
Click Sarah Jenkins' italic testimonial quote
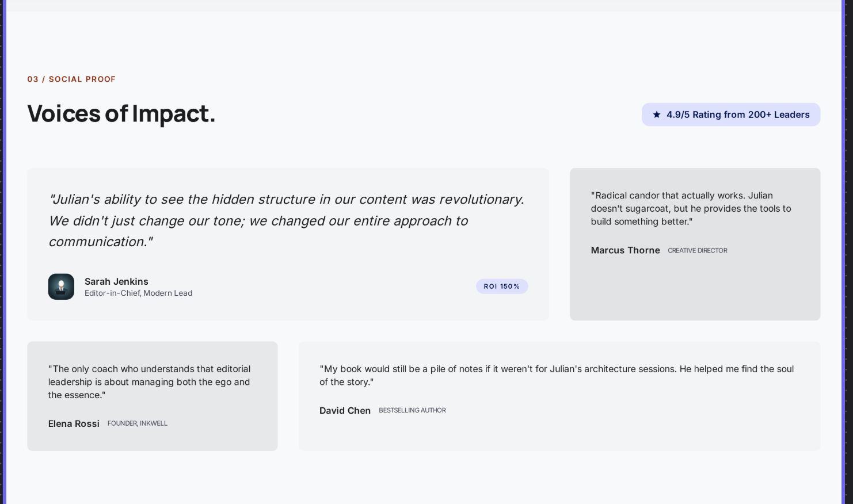(x=287, y=220)
